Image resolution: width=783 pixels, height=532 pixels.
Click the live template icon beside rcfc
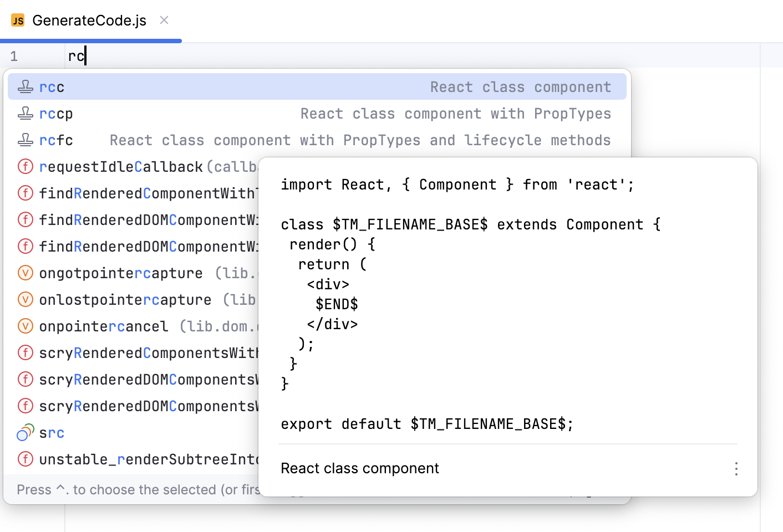tap(26, 140)
